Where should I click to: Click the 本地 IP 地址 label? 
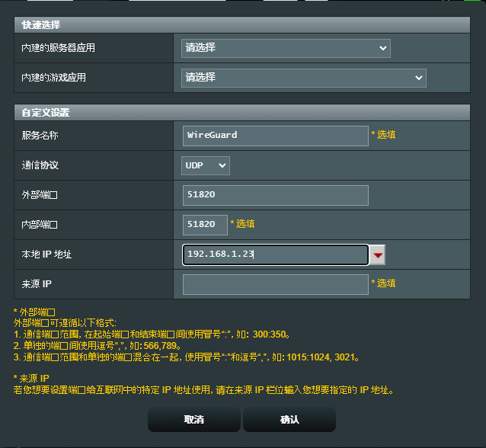click(x=46, y=254)
